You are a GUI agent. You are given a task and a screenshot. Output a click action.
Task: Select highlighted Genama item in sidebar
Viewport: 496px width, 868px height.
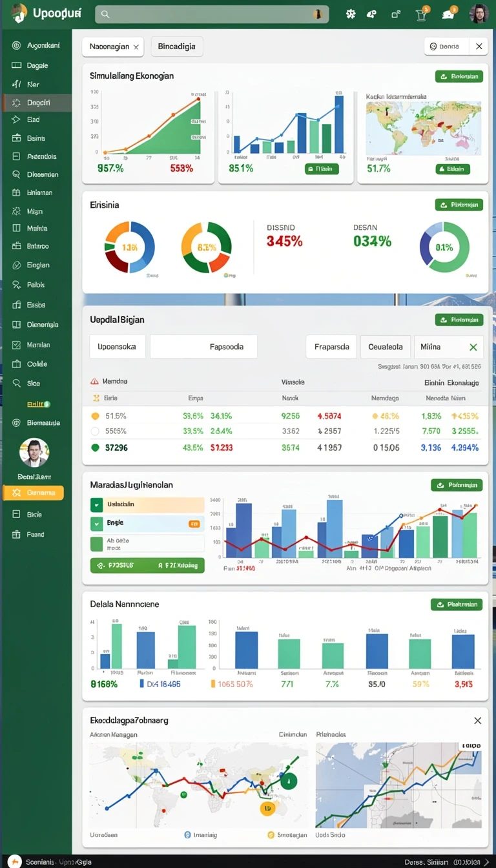pyautogui.click(x=34, y=493)
